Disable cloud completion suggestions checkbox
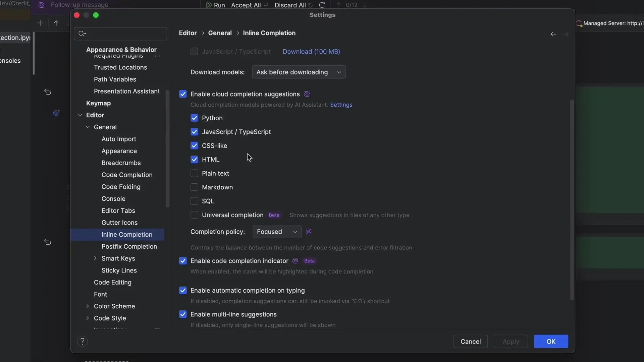 tap(183, 94)
